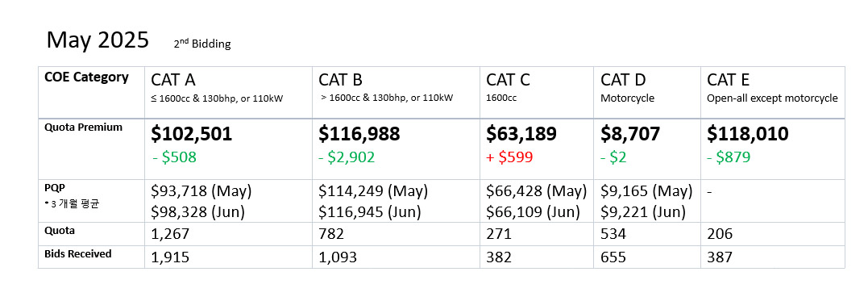Select the Quota row label

pos(59,231)
